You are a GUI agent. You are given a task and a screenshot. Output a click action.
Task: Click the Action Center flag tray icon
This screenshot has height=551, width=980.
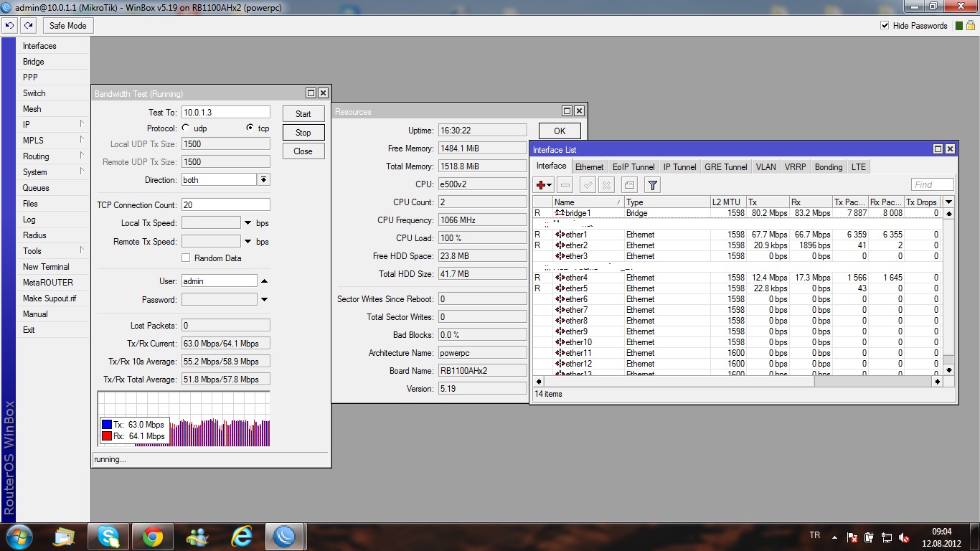[x=852, y=537]
